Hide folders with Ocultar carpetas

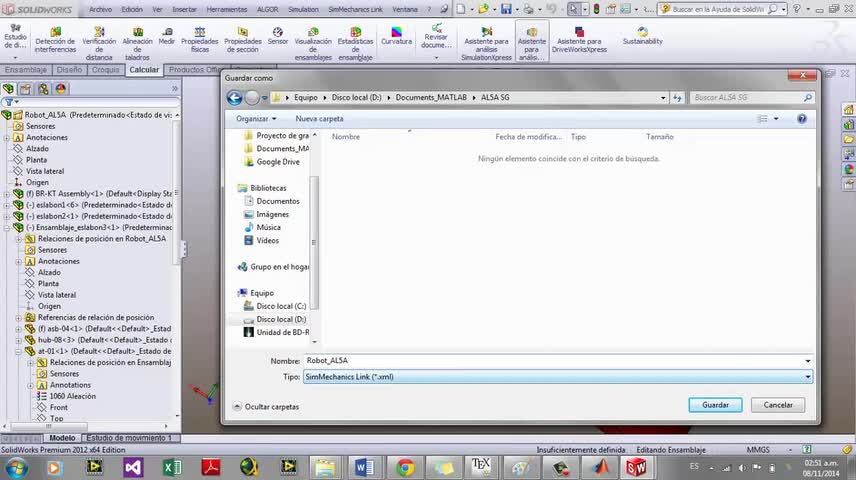click(266, 407)
